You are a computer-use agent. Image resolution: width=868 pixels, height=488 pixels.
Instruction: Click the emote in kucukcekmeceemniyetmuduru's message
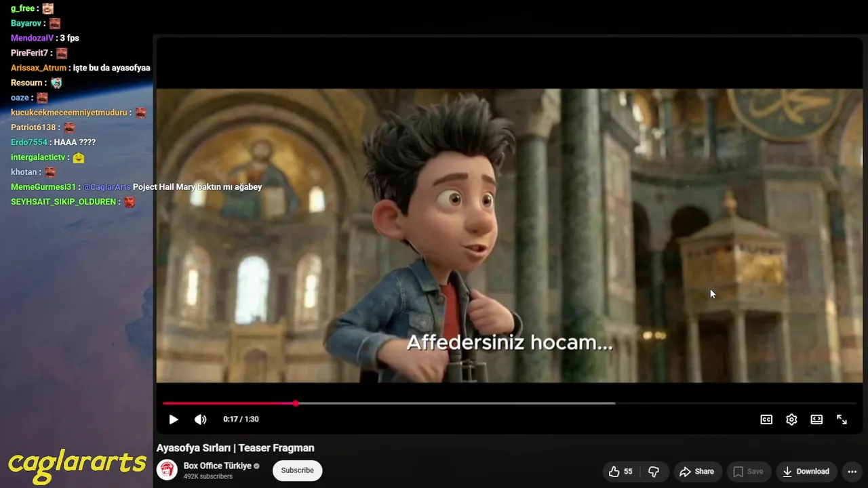pos(140,113)
